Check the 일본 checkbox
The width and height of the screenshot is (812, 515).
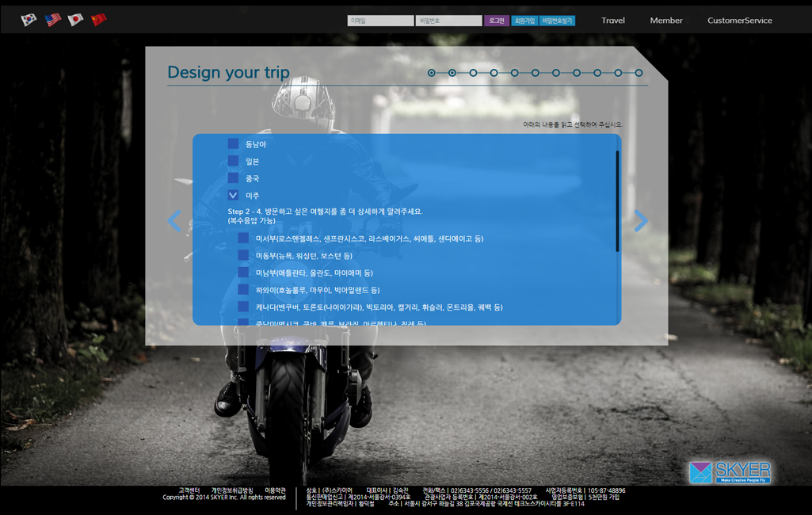233,161
